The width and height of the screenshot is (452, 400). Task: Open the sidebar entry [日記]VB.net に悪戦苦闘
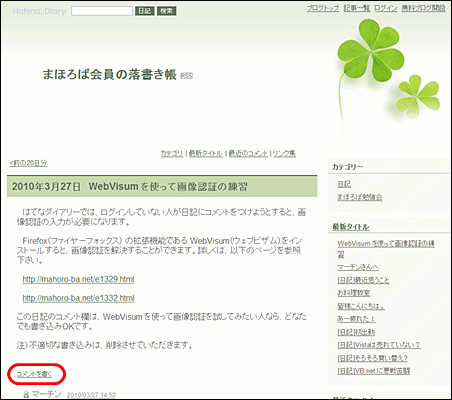coord(374,371)
